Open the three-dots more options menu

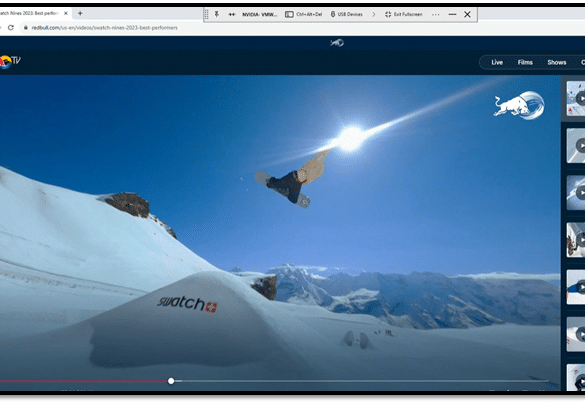[x=435, y=14]
